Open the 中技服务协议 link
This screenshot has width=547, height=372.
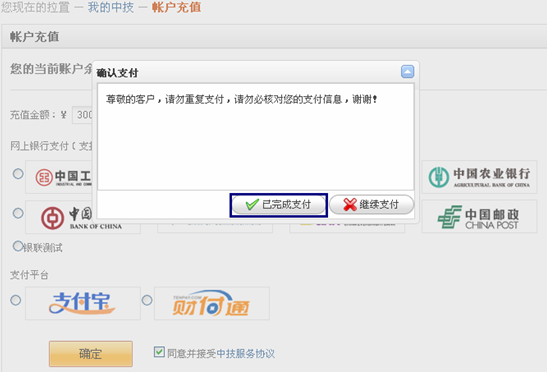click(x=246, y=354)
